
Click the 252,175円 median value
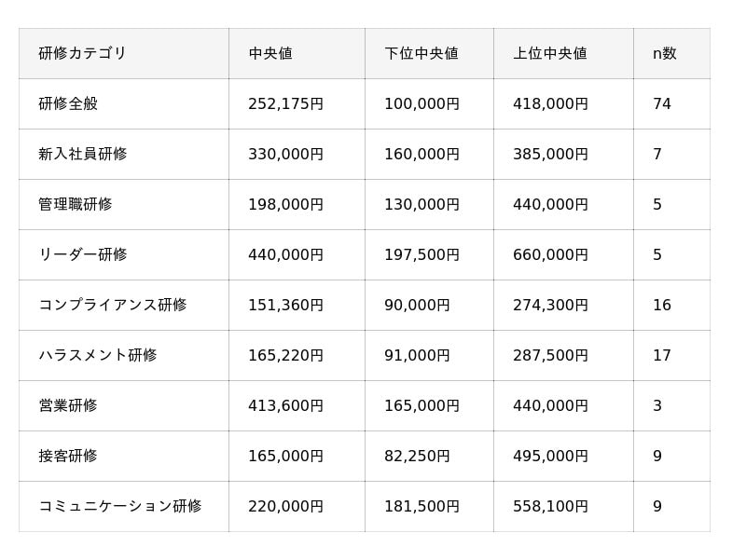click(x=285, y=104)
